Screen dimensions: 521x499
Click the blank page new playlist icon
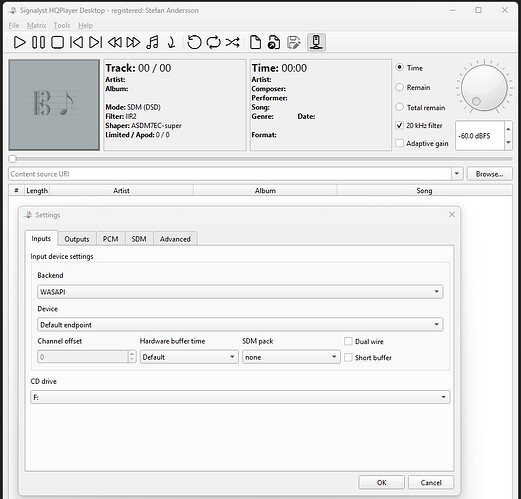[x=255, y=42]
